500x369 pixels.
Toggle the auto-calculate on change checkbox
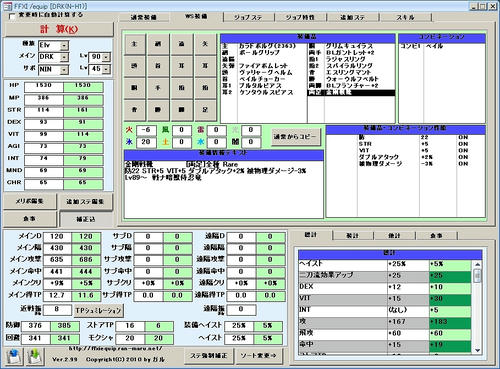12,16
